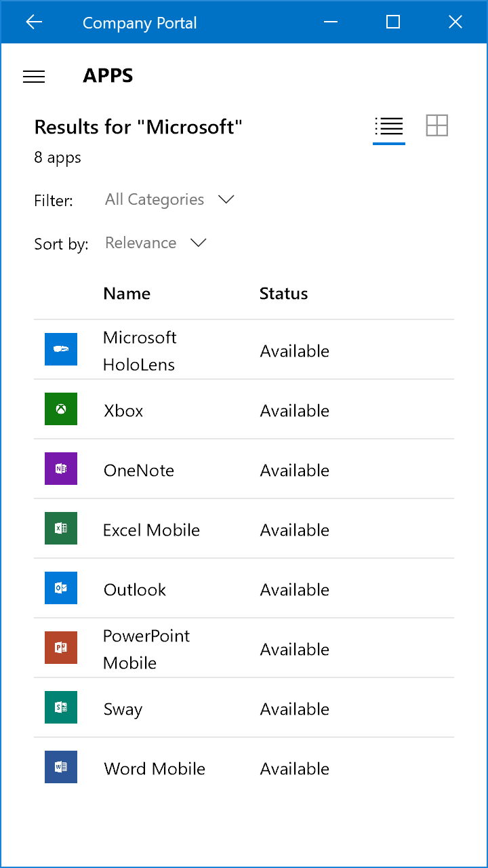Click the purple OneNote app icon
This screenshot has width=488, height=868.
click(x=61, y=469)
